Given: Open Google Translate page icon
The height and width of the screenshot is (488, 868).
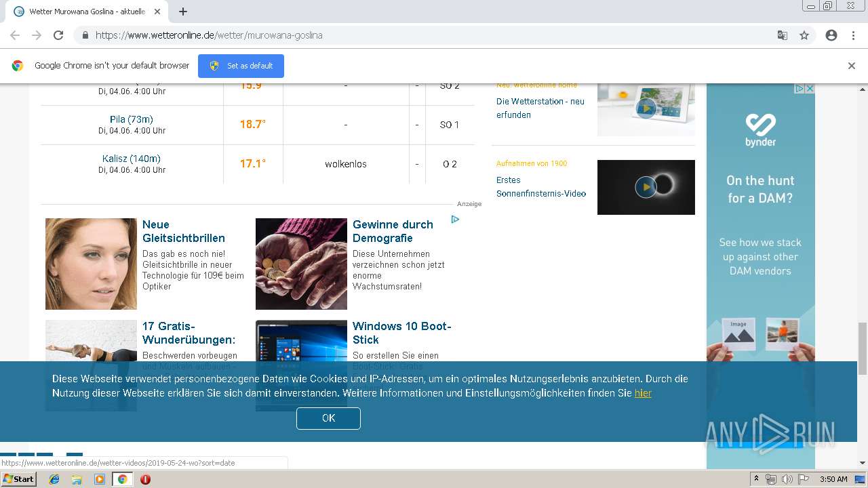Looking at the screenshot, I should point(782,35).
